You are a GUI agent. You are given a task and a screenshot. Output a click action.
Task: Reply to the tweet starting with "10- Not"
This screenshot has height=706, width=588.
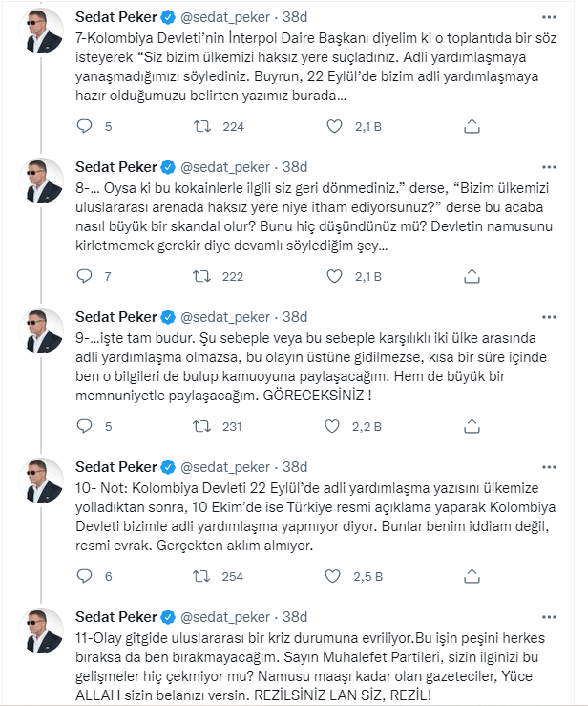(x=85, y=576)
